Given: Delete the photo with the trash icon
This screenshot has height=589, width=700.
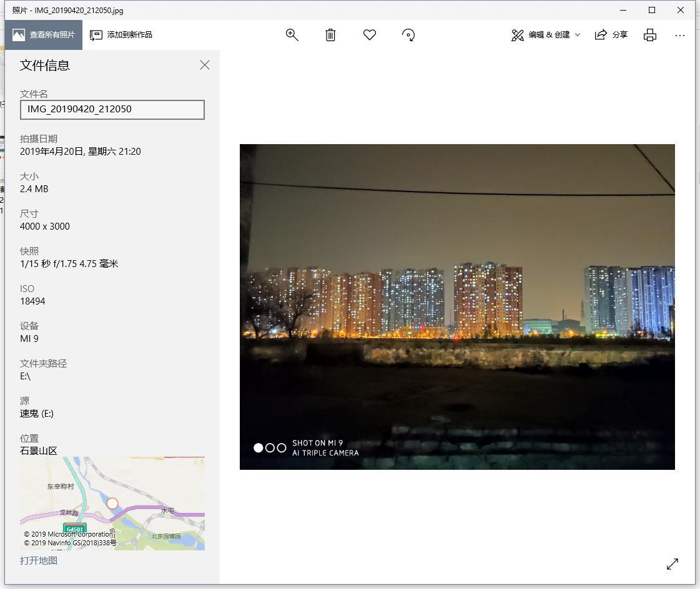Looking at the screenshot, I should pos(330,35).
